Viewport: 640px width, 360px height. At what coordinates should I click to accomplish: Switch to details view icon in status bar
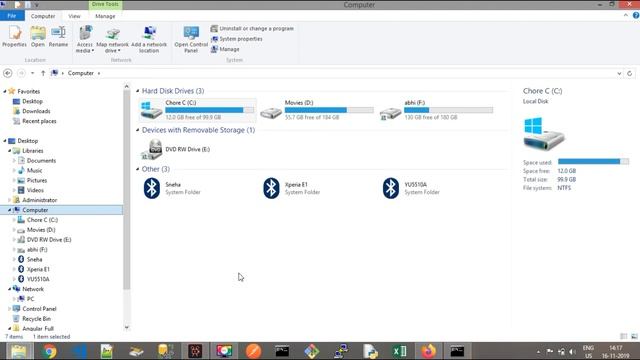click(x=624, y=336)
